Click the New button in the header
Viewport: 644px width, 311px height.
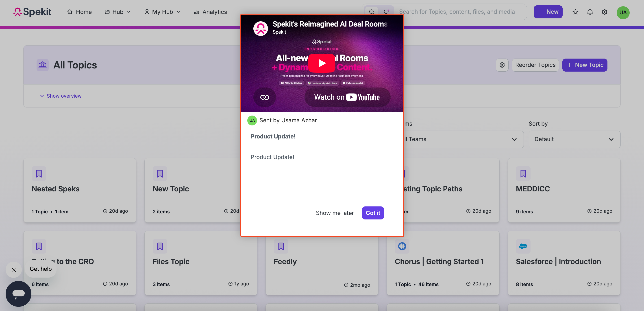[548, 12]
